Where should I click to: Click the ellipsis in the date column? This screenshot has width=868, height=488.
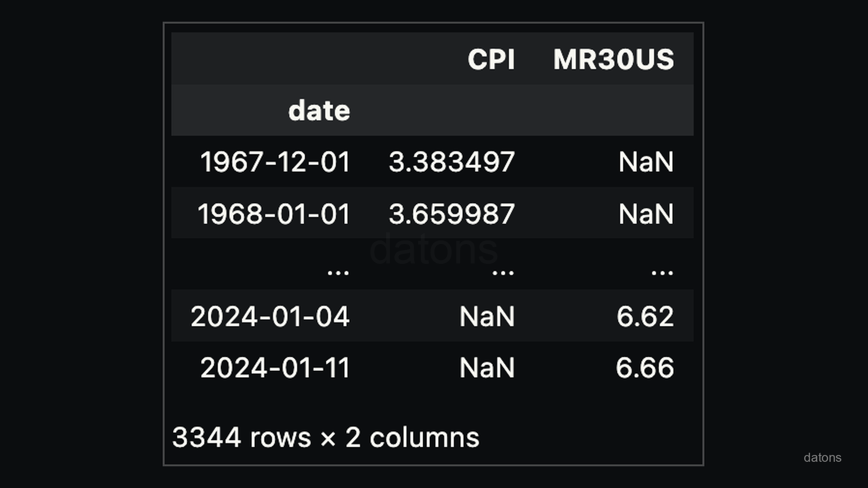[338, 272]
